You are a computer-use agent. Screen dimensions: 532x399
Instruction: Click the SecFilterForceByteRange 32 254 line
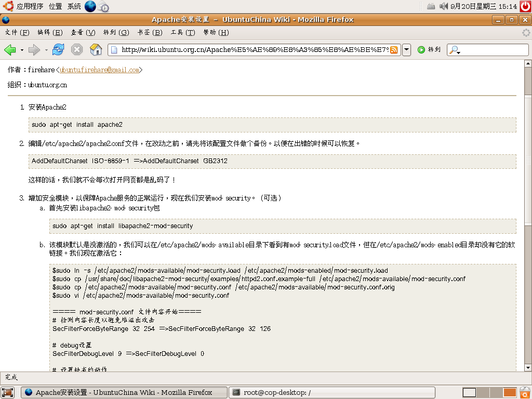click(x=162, y=329)
